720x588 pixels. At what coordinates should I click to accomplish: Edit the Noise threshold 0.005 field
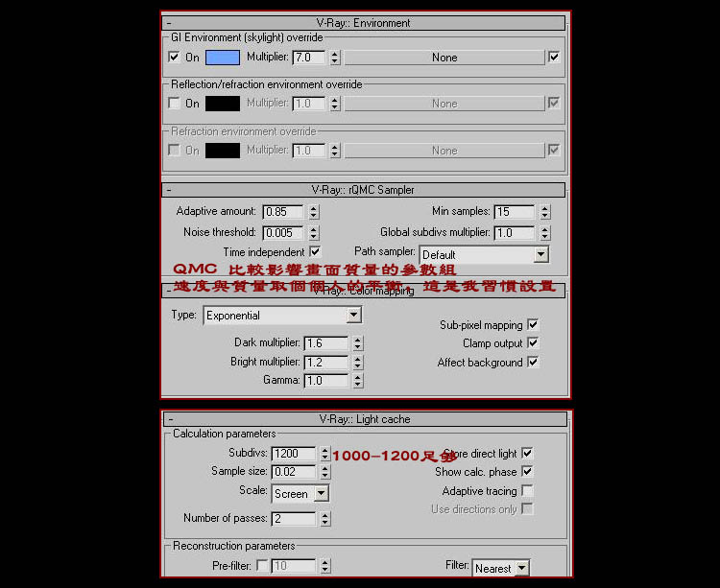point(283,232)
